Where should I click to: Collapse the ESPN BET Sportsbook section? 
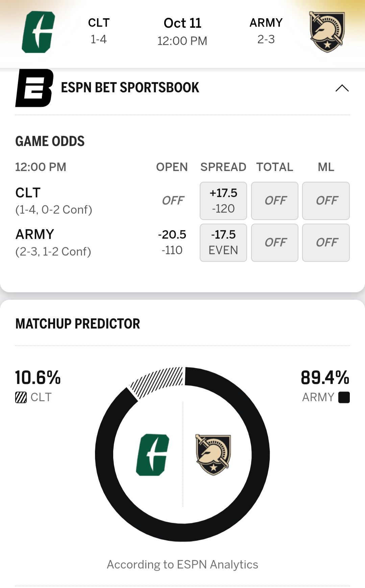(342, 88)
